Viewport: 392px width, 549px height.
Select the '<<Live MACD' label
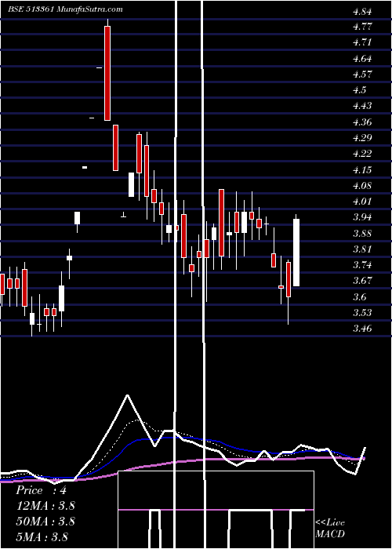330,529
